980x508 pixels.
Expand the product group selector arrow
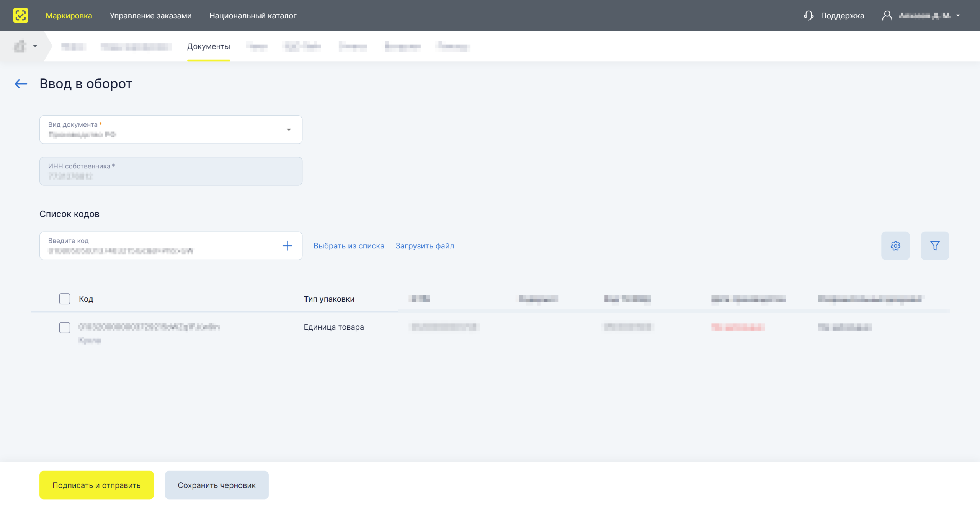(x=35, y=46)
